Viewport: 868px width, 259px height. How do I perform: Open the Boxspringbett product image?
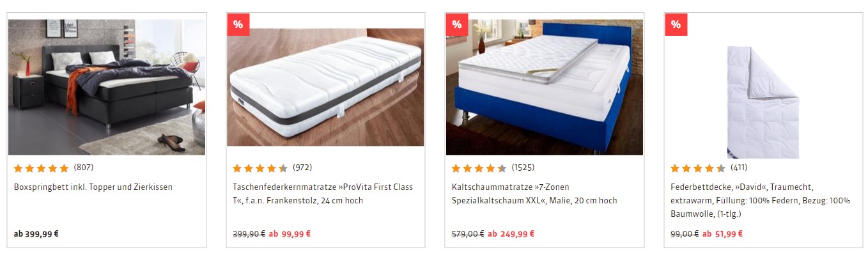(x=107, y=87)
